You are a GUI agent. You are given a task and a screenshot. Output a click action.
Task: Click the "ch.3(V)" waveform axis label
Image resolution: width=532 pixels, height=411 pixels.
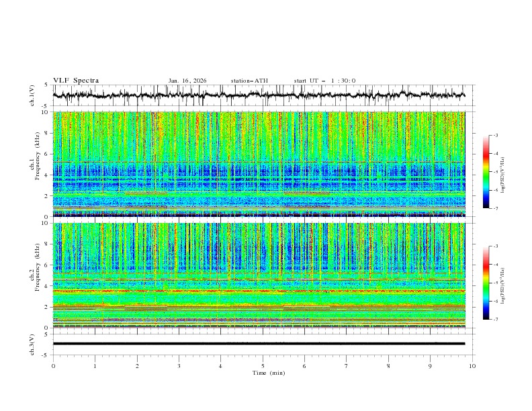click(x=33, y=343)
